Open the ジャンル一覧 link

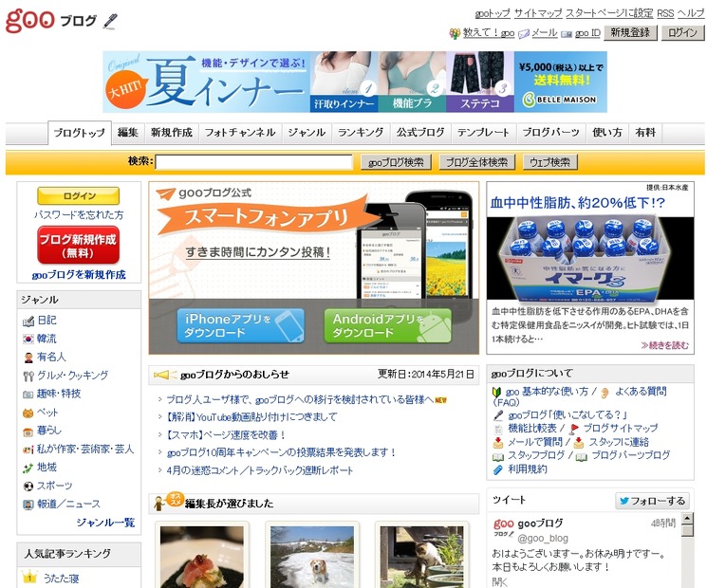(x=105, y=523)
